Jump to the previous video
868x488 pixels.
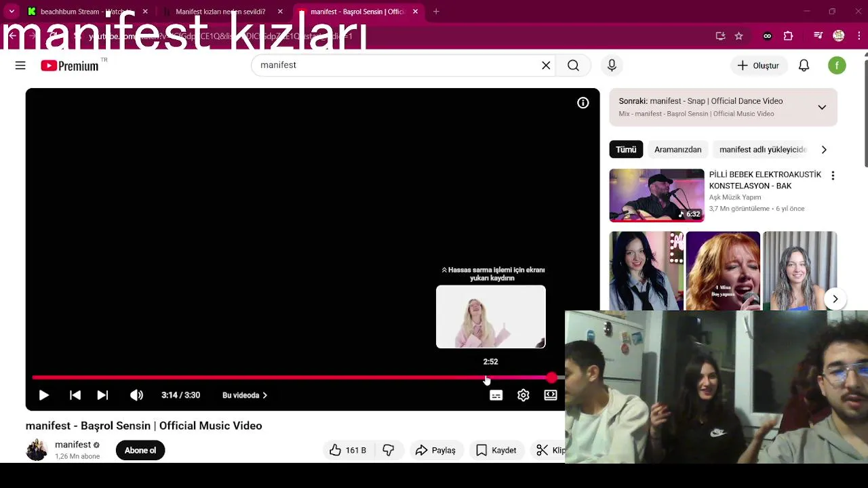pyautogui.click(x=75, y=395)
